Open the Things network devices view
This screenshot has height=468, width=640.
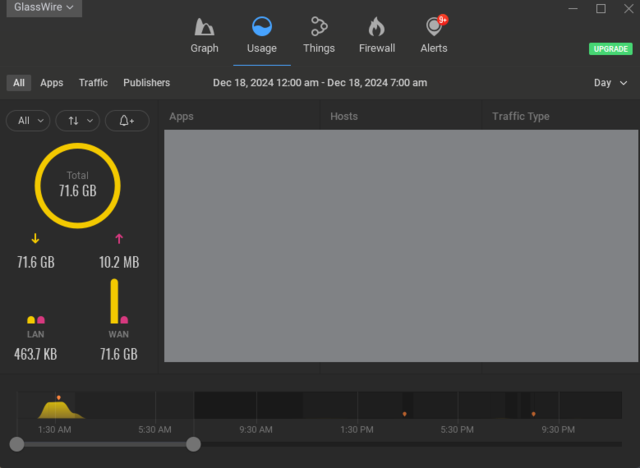pos(319,36)
